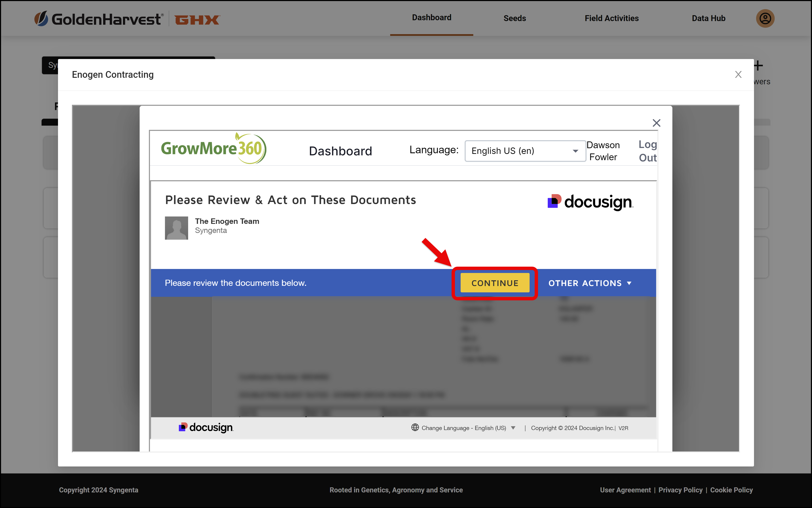
Task: Open the Data Hub tab
Action: [x=708, y=19]
